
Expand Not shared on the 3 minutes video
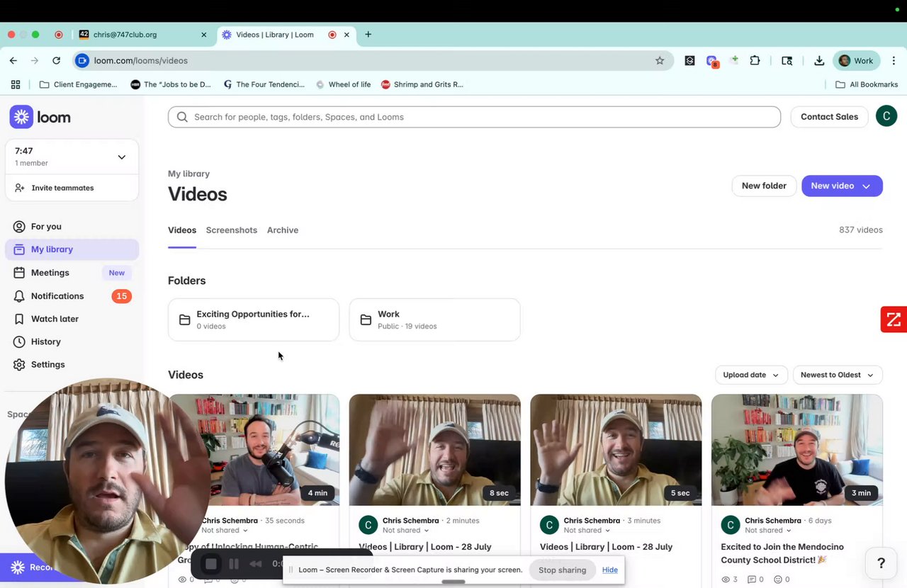[587, 531]
